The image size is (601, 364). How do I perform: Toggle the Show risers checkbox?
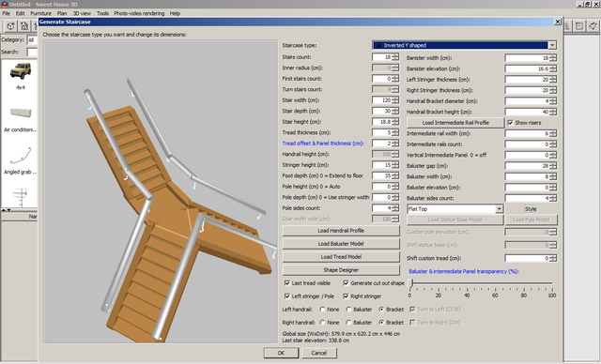pos(510,123)
